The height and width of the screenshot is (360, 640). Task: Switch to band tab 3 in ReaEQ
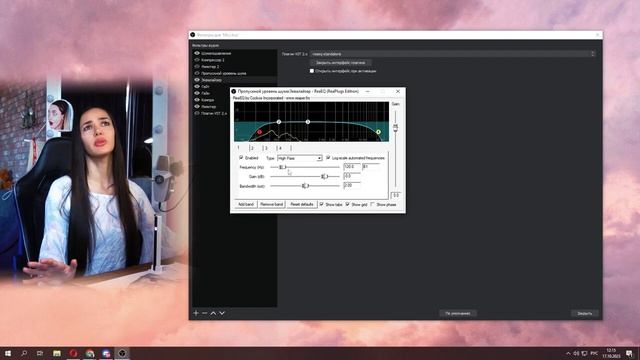point(269,148)
